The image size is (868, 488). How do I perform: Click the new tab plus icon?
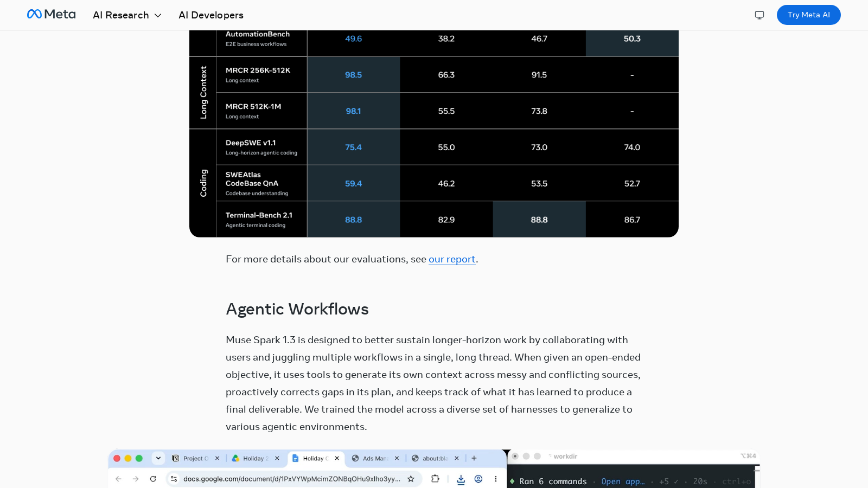coord(474,458)
